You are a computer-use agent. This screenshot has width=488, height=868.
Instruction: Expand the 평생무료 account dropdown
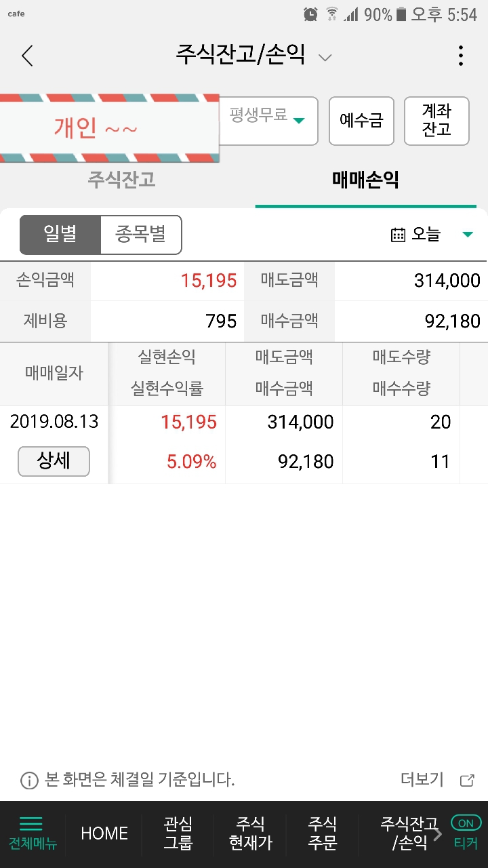pos(269,121)
